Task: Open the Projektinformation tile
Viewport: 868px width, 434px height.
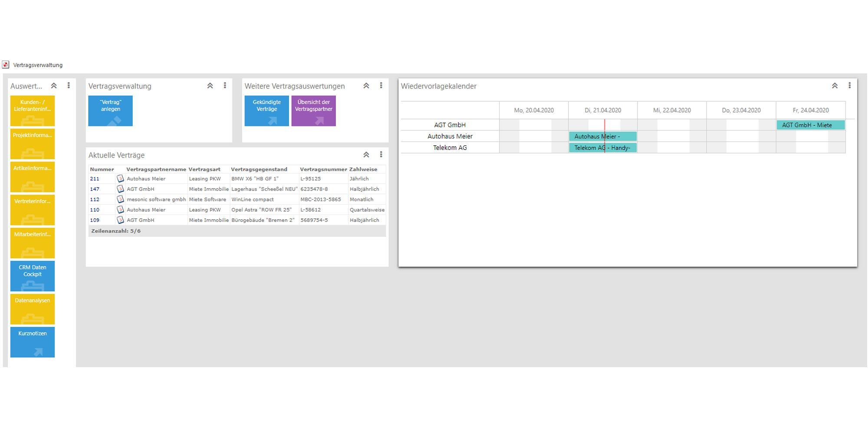Action: (33, 144)
